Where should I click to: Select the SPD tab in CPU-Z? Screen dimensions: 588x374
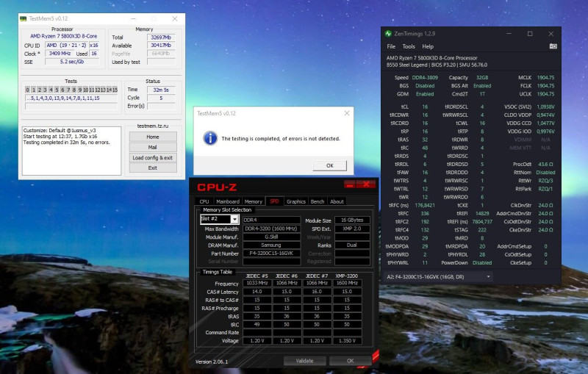tap(274, 201)
